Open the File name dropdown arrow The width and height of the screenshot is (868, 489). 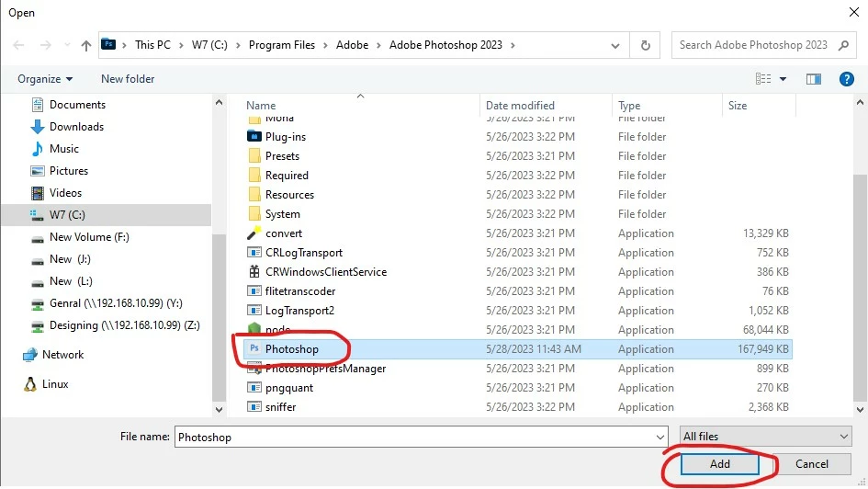coord(659,438)
